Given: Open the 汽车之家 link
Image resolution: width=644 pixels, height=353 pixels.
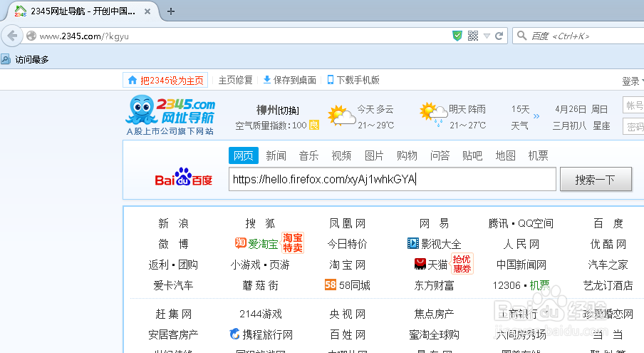Looking at the screenshot, I should [608, 265].
